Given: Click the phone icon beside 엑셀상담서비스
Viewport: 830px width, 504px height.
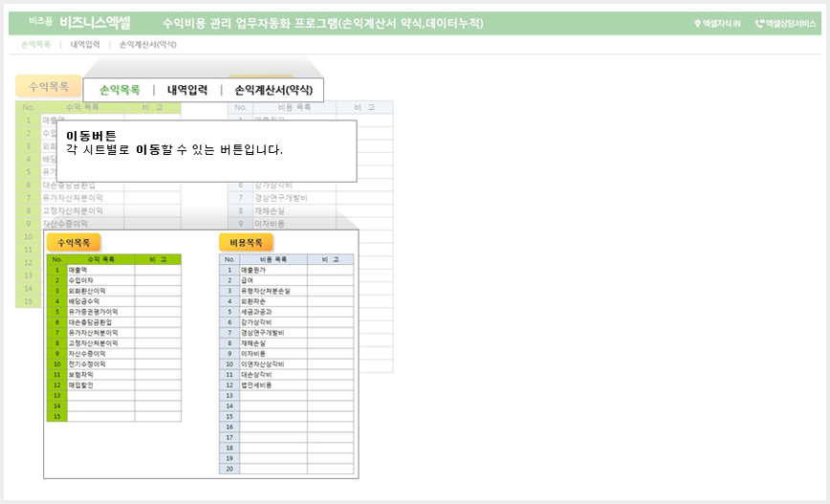Looking at the screenshot, I should 759,23.
